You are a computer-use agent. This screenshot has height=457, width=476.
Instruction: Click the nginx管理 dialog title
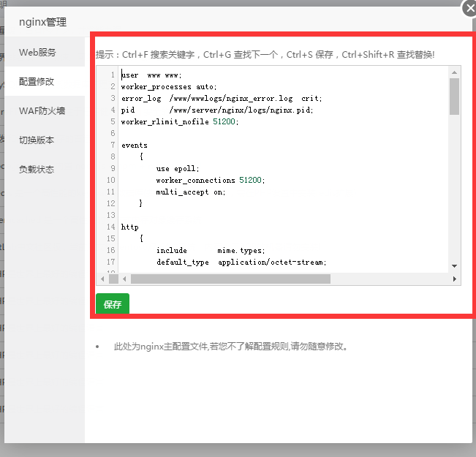(x=43, y=22)
